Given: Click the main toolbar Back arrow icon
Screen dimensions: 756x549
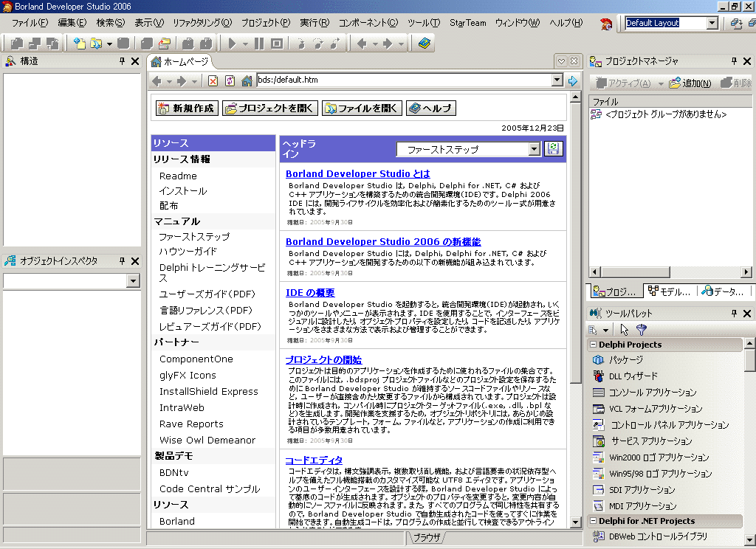Looking at the screenshot, I should 362,44.
